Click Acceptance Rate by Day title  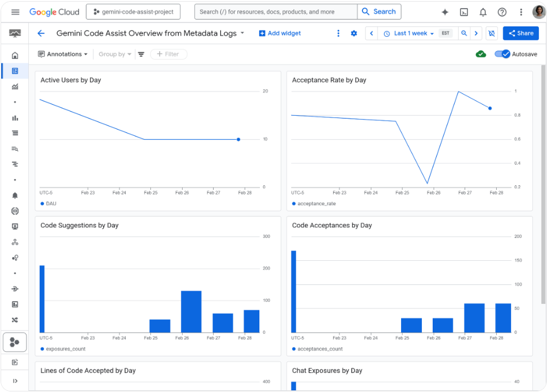click(329, 80)
